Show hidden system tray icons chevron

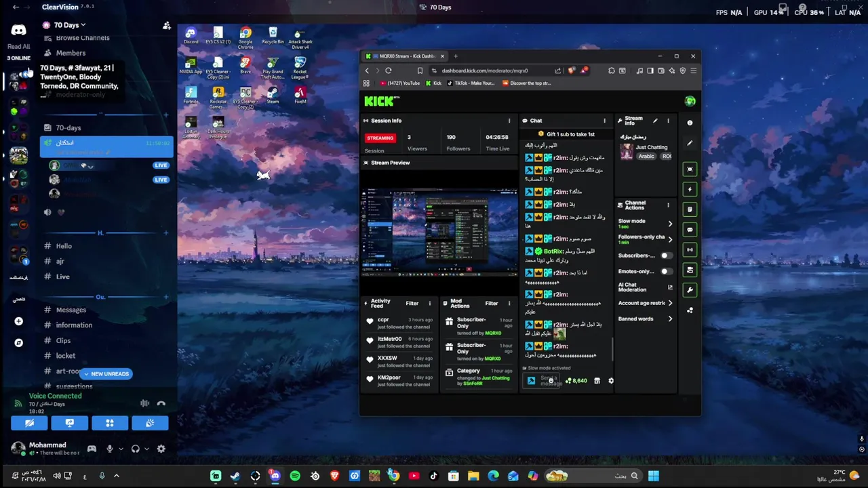pyautogui.click(x=116, y=476)
